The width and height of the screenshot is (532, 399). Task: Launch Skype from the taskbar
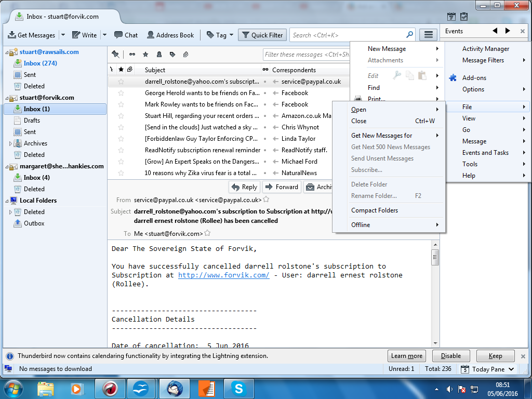[238, 388]
